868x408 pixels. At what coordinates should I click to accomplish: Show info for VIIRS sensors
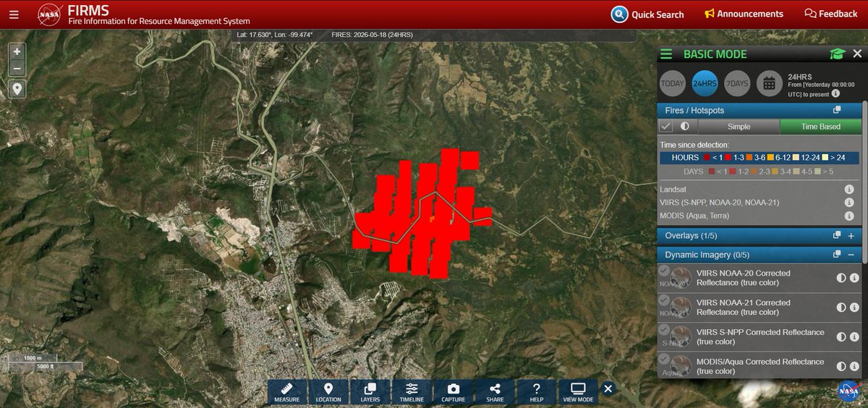click(849, 203)
